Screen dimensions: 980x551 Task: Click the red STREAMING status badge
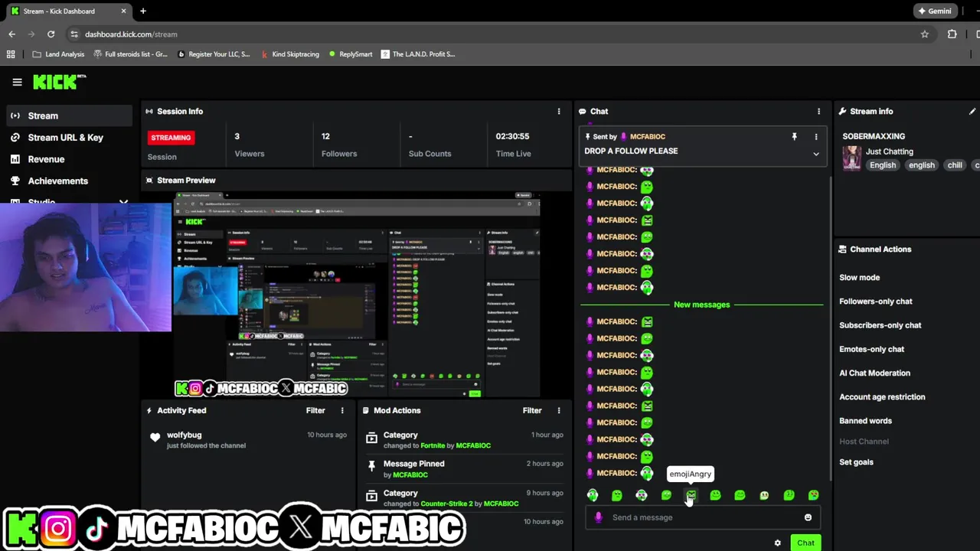(x=171, y=138)
